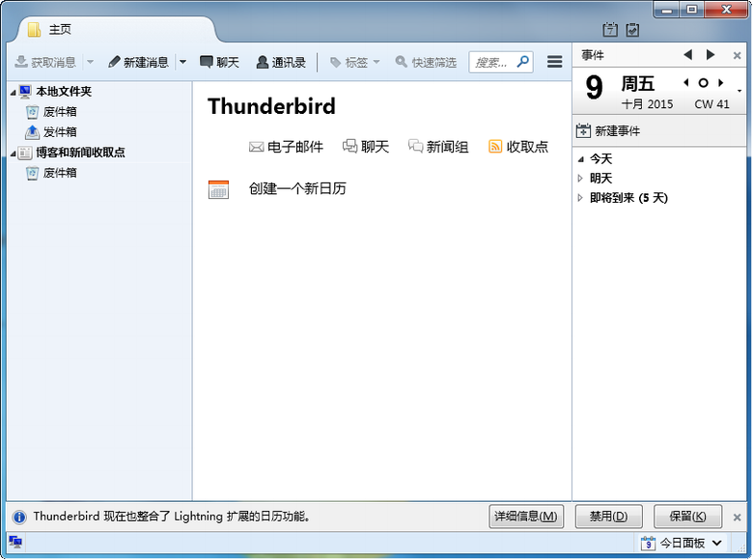This screenshot has width=753, height=560.
Task: Open the 聊天 toolbar button
Action: coord(219,62)
